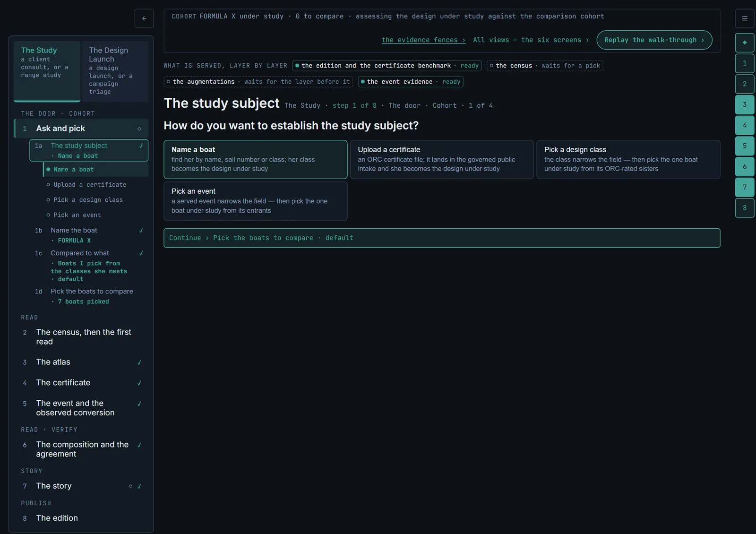This screenshot has width=756, height=534.
Task: Go to The atlas step
Action: (81, 362)
